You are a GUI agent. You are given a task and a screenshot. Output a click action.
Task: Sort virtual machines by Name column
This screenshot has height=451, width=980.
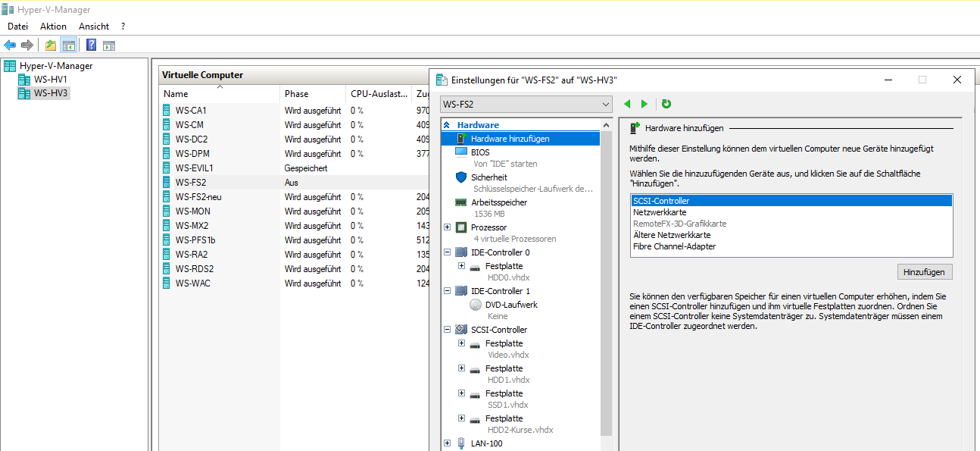pyautogui.click(x=220, y=94)
